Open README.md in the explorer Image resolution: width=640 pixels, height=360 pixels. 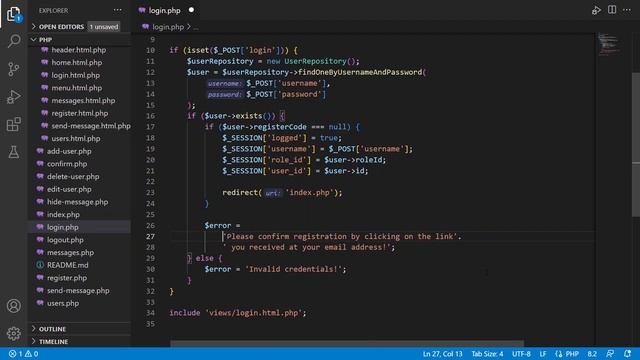click(x=67, y=265)
